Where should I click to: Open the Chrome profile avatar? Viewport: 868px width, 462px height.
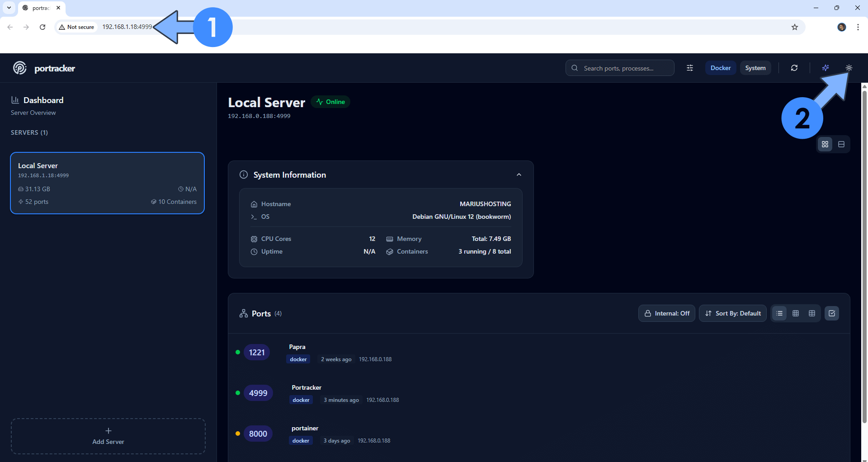(842, 27)
